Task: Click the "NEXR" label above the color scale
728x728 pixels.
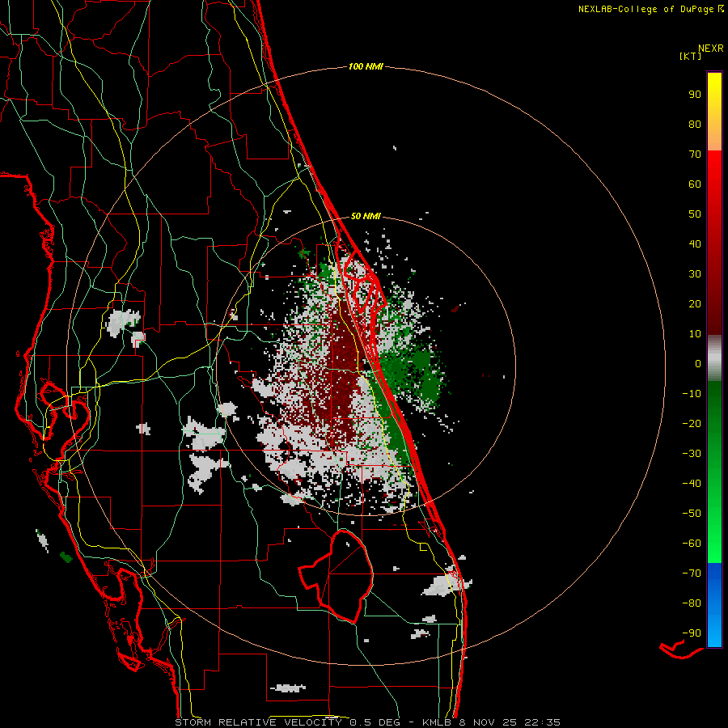Action: pyautogui.click(x=711, y=49)
